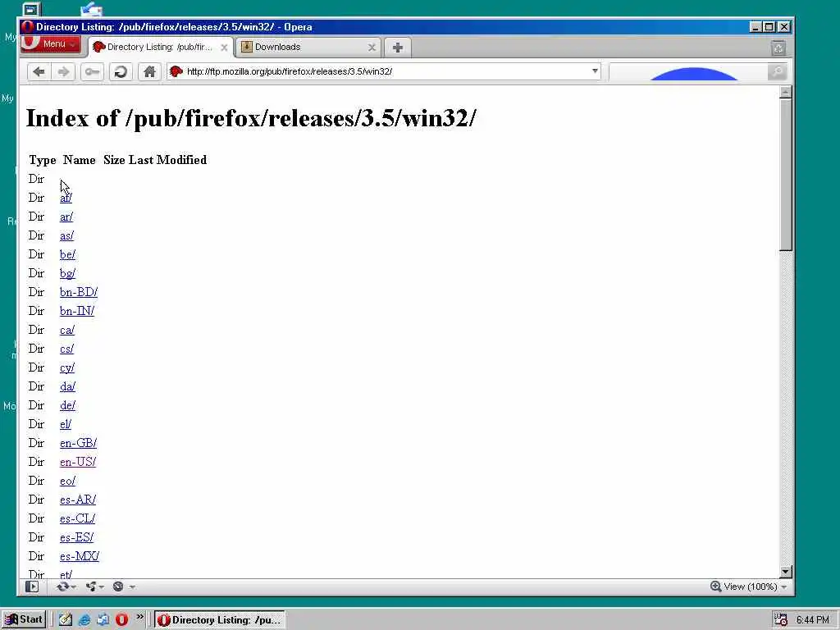The image size is (840, 630).
Task: Click the Forward navigation arrow
Action: pos(63,71)
